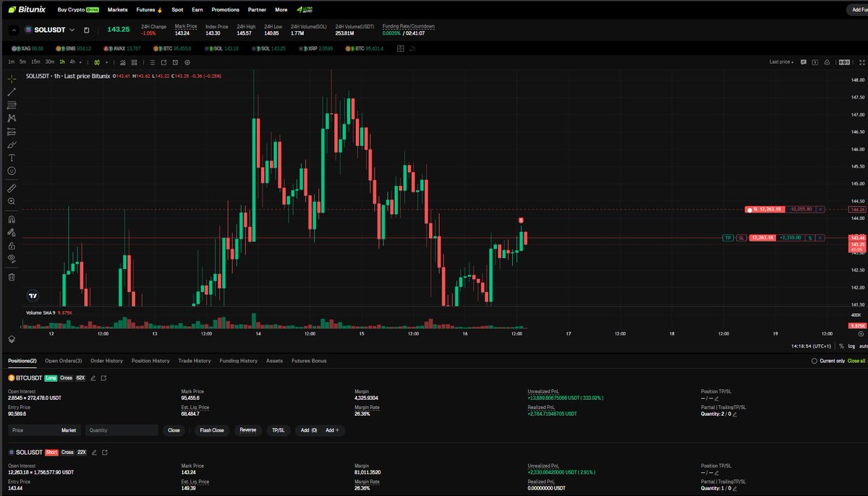
Task: Share SOLUSDT position icon
Action: click(x=106, y=452)
